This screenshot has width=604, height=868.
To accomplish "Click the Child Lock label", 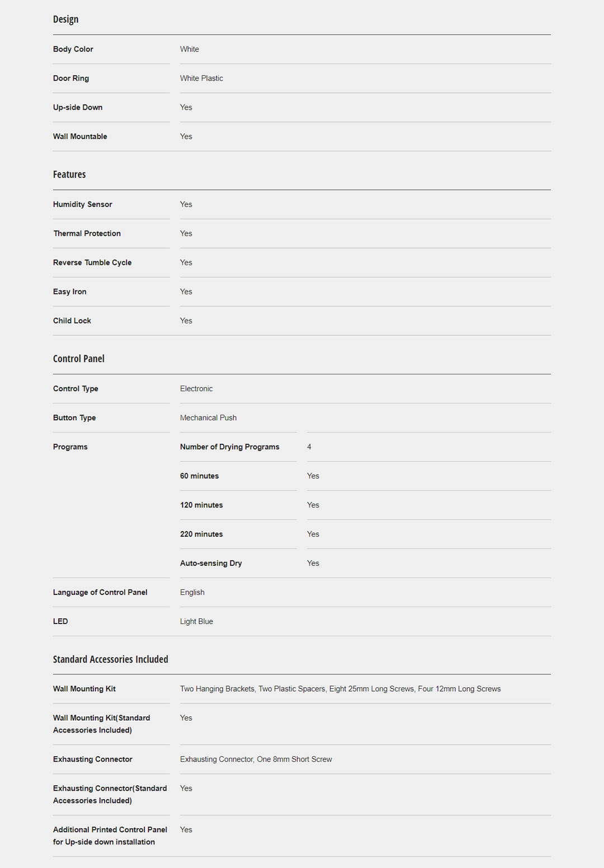I will pos(72,321).
